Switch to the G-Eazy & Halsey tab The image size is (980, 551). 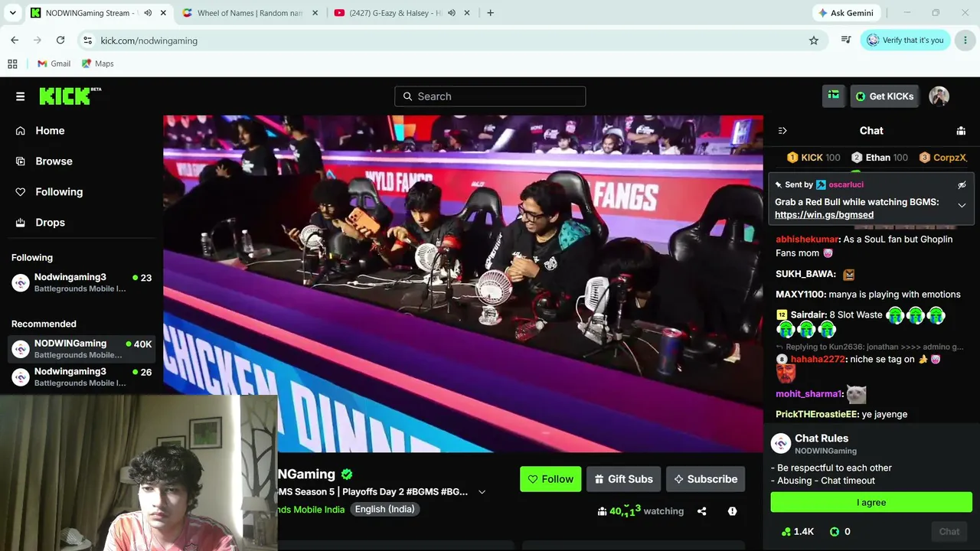[401, 13]
